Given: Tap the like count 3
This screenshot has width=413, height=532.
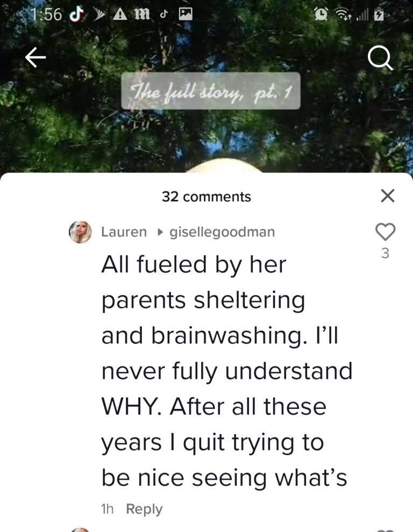Looking at the screenshot, I should [385, 253].
